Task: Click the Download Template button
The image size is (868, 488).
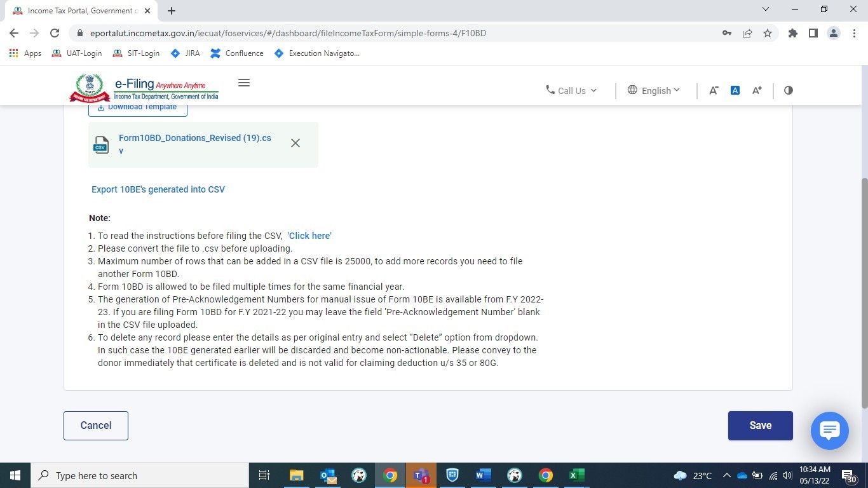Action: point(138,108)
